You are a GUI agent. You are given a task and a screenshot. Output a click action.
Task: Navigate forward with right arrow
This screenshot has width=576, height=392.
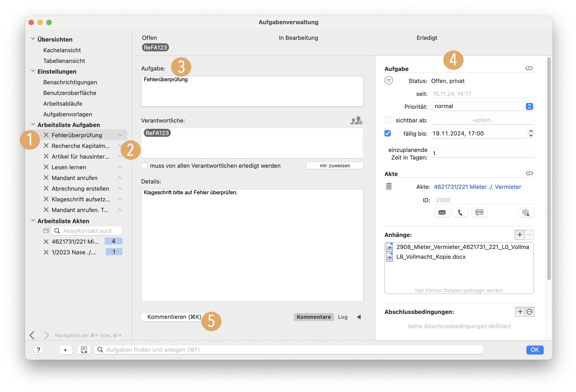46,335
